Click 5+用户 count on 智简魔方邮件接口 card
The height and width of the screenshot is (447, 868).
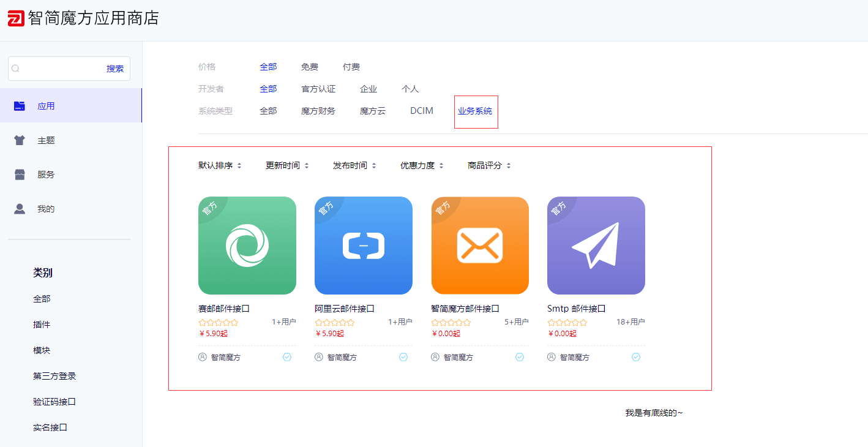tap(517, 322)
